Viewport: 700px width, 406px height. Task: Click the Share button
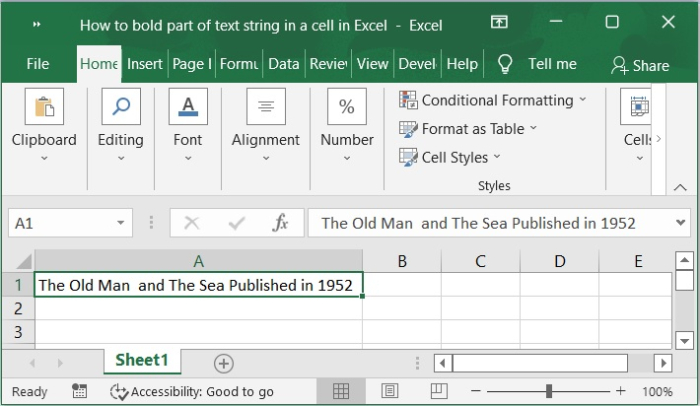(x=640, y=65)
